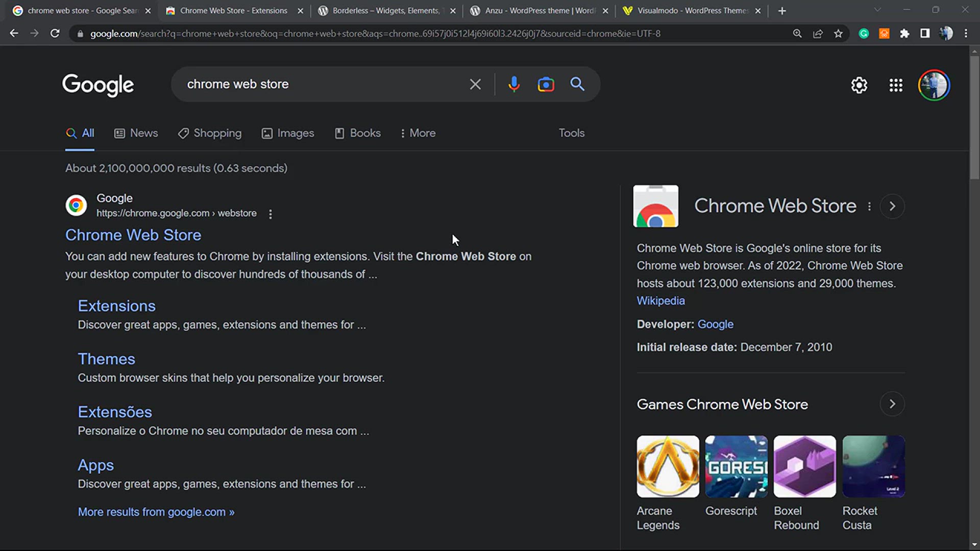Viewport: 980px width, 551px height.
Task: Click the share page icon in address bar
Action: (818, 34)
